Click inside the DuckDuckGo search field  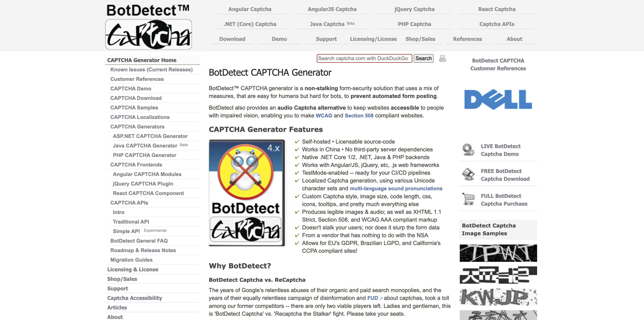click(364, 58)
